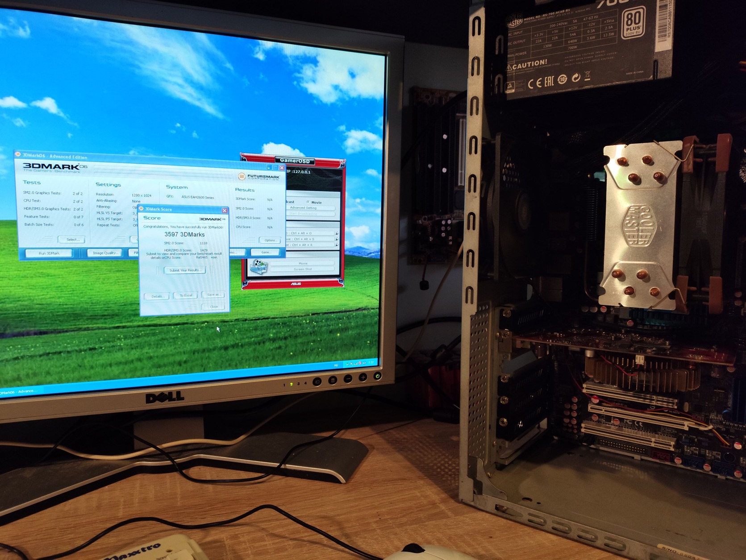Click the Ctrl + Alt + R hotkey field
This screenshot has width=746, height=560.
310,245
